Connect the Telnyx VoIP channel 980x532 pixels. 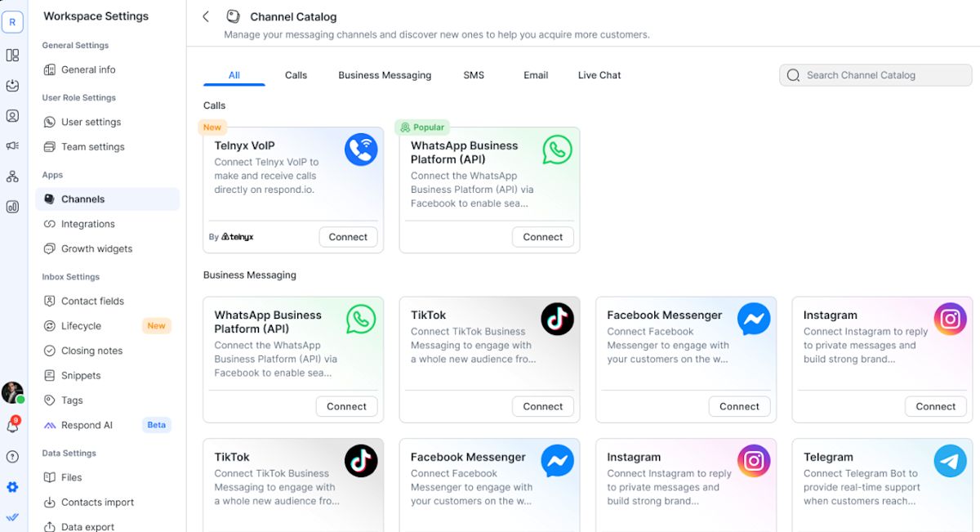point(348,237)
